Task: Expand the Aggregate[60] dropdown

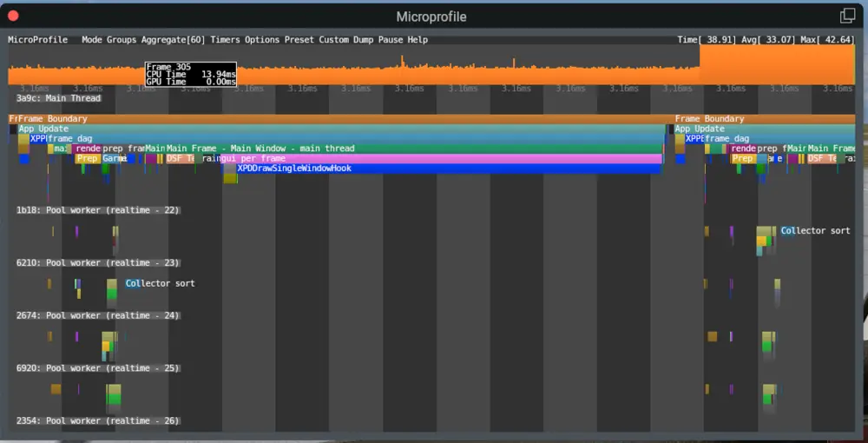Action: 173,40
